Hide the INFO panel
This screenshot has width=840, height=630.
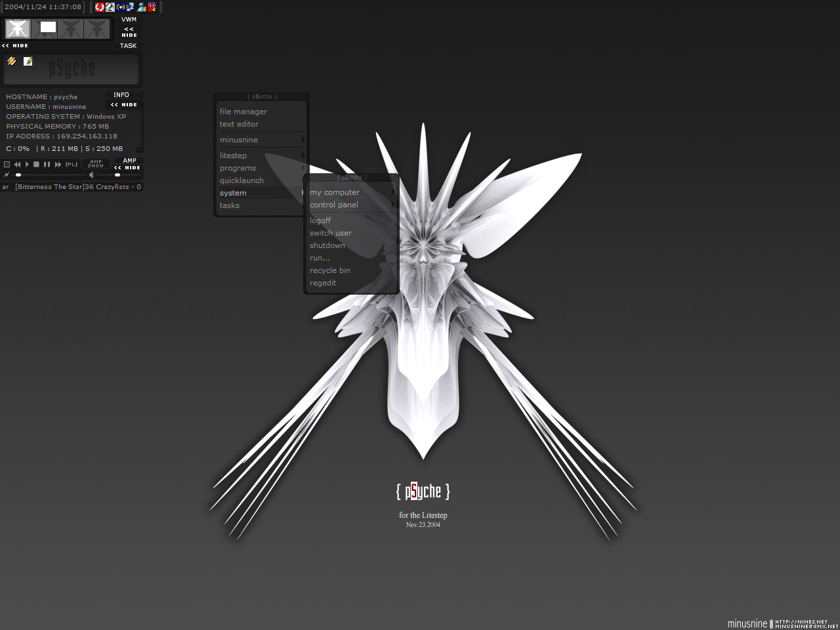point(124,104)
